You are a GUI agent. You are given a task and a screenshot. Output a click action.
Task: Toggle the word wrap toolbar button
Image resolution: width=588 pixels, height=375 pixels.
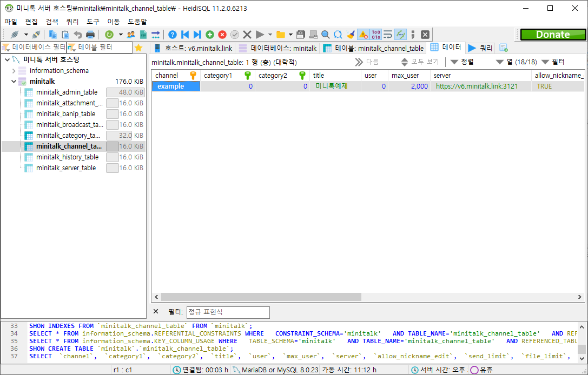(x=388, y=35)
